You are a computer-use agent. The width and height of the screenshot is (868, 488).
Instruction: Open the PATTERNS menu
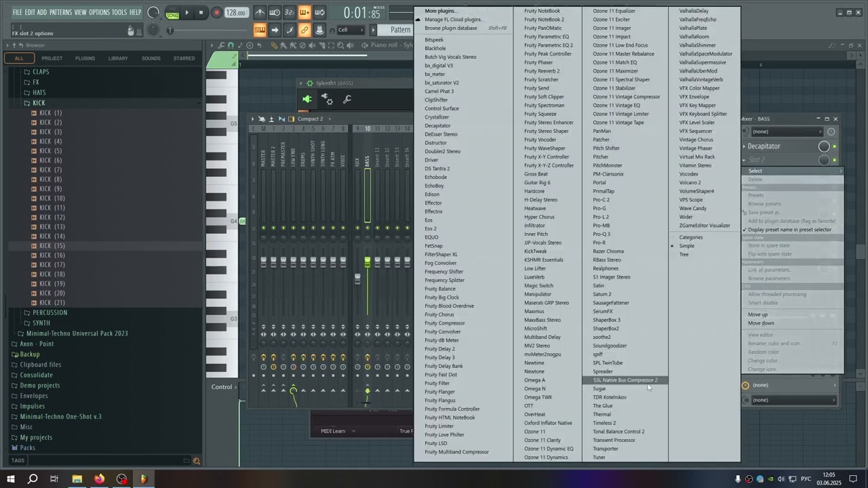(60, 12)
